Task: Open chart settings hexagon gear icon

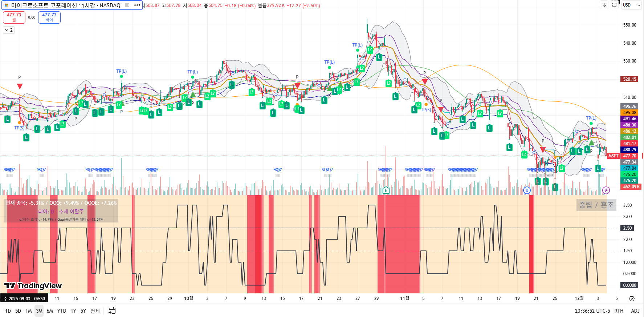Action: click(632, 298)
